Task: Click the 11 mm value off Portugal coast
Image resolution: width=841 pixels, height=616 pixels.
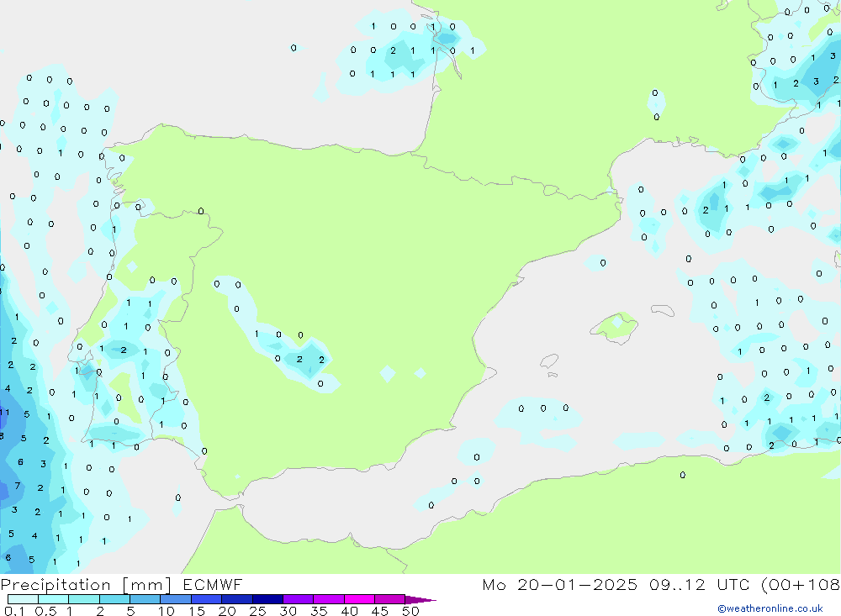Action: pos(4,412)
